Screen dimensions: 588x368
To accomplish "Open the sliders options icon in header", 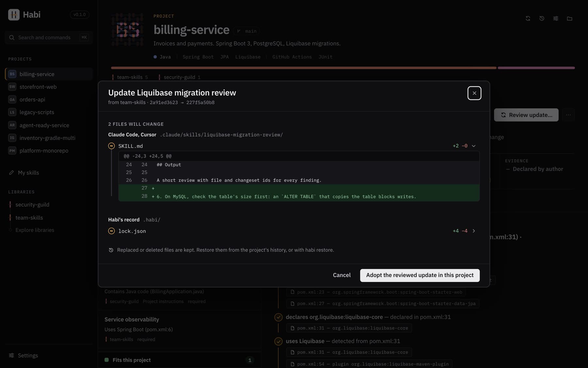I will pyautogui.click(x=556, y=19).
